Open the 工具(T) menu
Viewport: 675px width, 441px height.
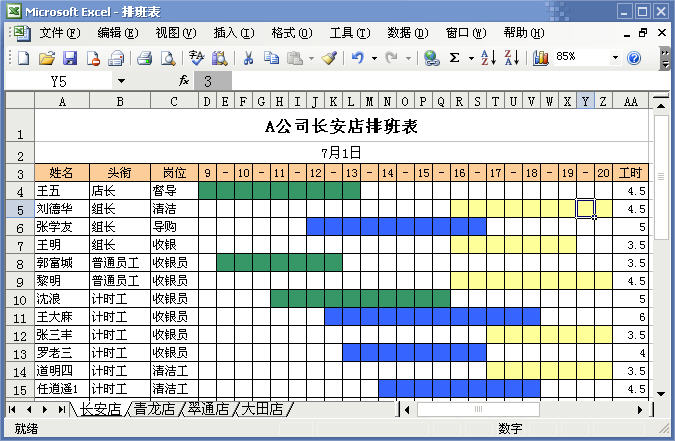[x=350, y=33]
